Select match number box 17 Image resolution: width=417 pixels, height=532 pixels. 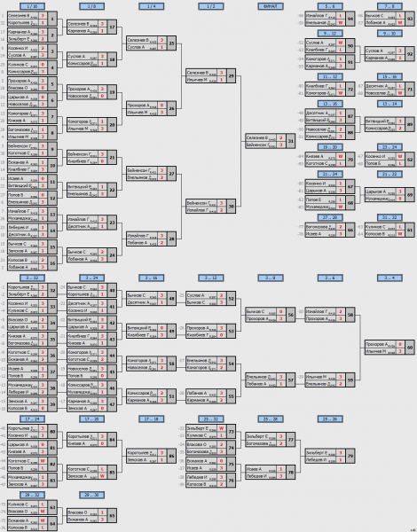click(112, 27)
